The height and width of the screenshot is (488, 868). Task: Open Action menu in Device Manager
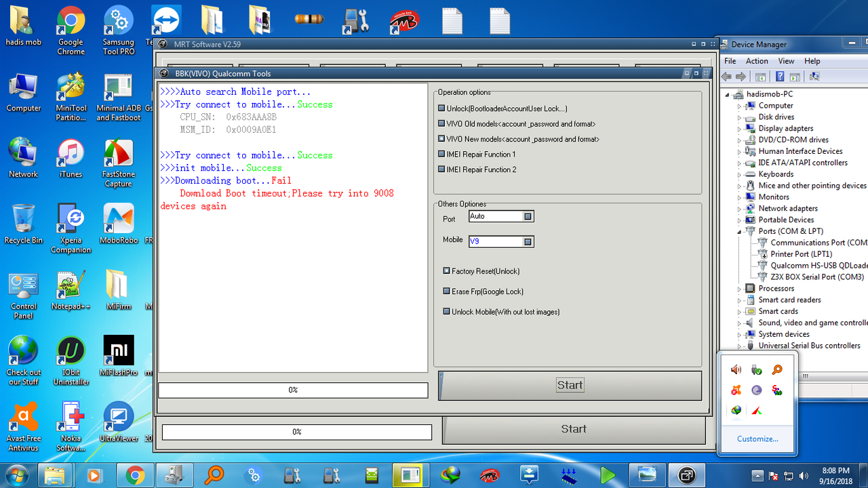pyautogui.click(x=757, y=61)
